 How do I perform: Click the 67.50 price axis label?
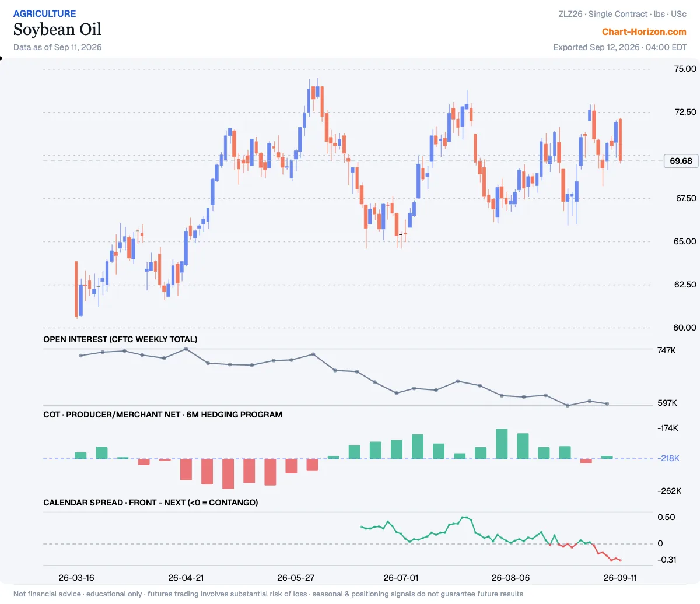coord(686,198)
